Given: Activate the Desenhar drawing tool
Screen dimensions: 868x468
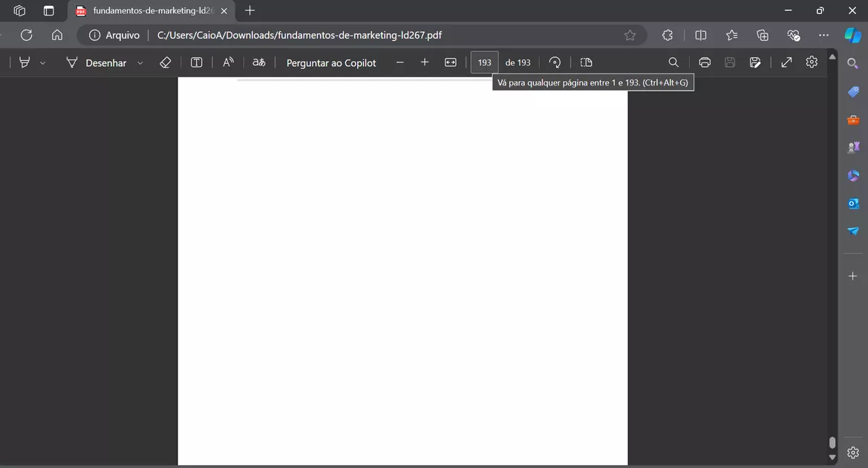Looking at the screenshot, I should 97,62.
